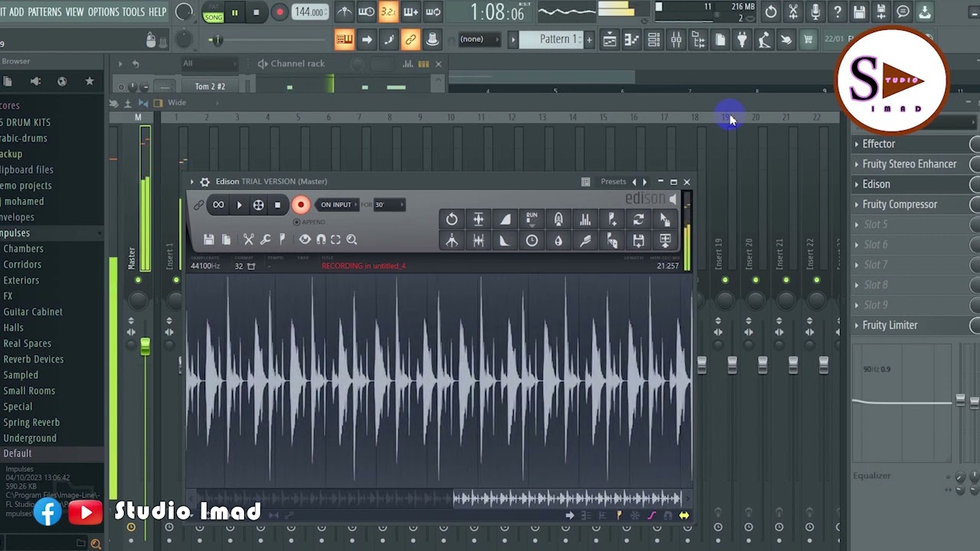This screenshot has width=980, height=551.
Task: Click the tempo 144.000 field
Action: click(310, 12)
